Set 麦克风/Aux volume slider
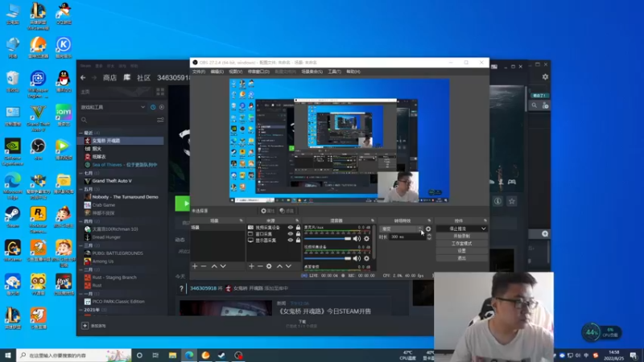Viewport: 644px width, 362px height. [x=328, y=238]
